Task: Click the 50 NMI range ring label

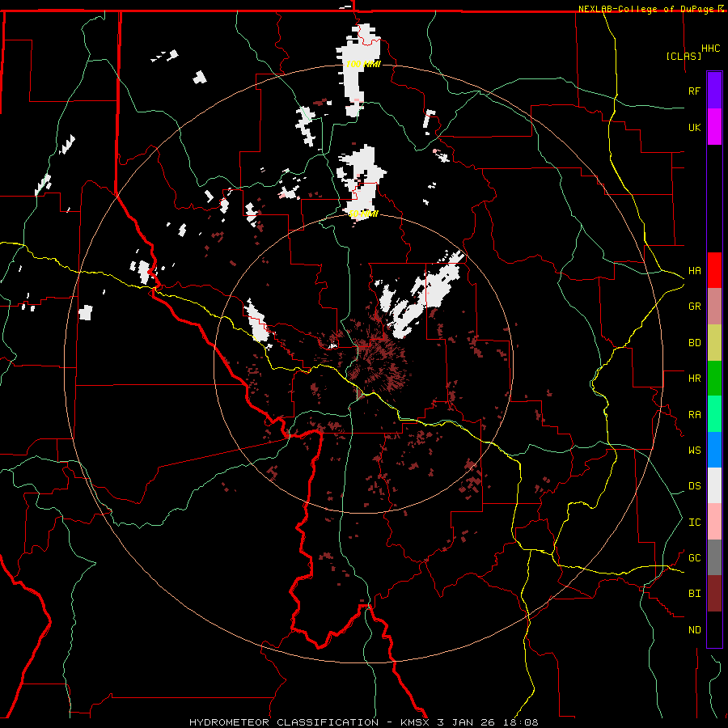Action: click(x=363, y=214)
